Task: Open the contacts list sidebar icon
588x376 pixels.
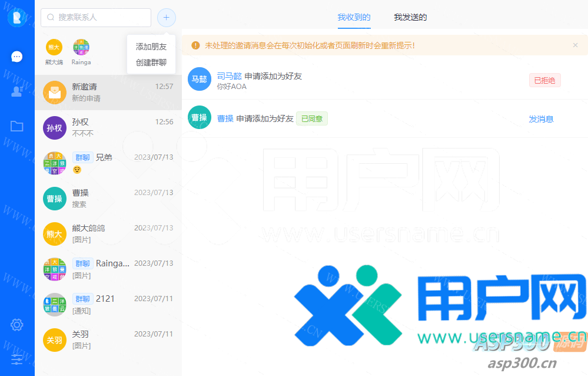Action: (17, 91)
